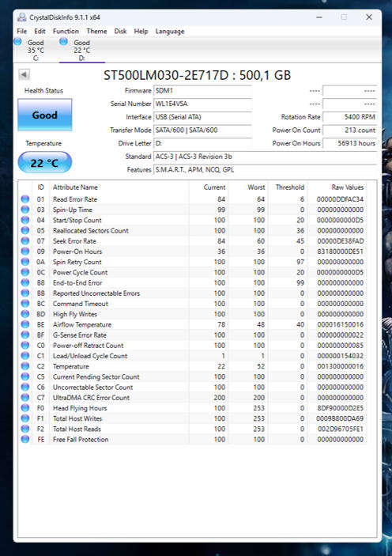Click status icon for High Fly Writes
Image resolution: width=392 pixels, height=556 pixels.
tap(24, 314)
